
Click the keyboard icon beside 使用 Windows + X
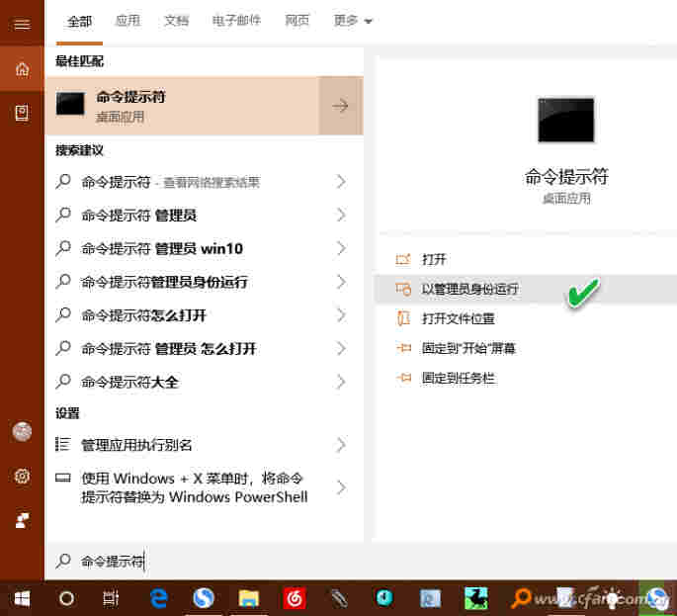coord(63,478)
